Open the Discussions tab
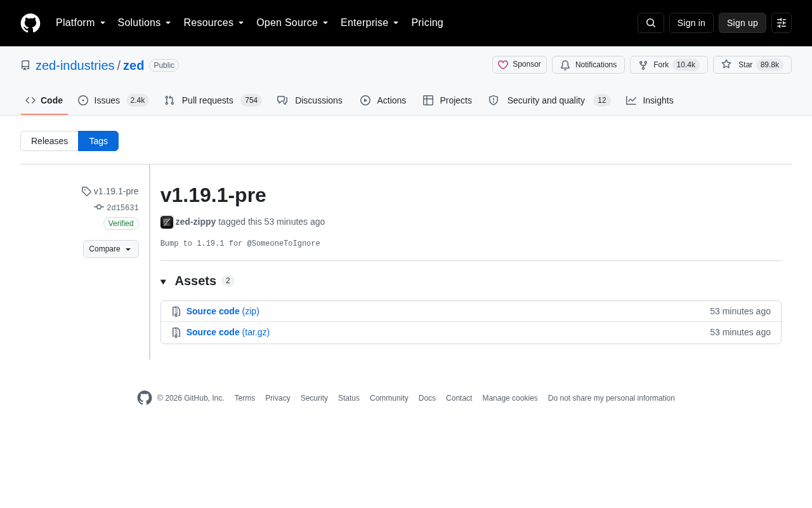Image resolution: width=812 pixels, height=508 pixels. point(310,100)
